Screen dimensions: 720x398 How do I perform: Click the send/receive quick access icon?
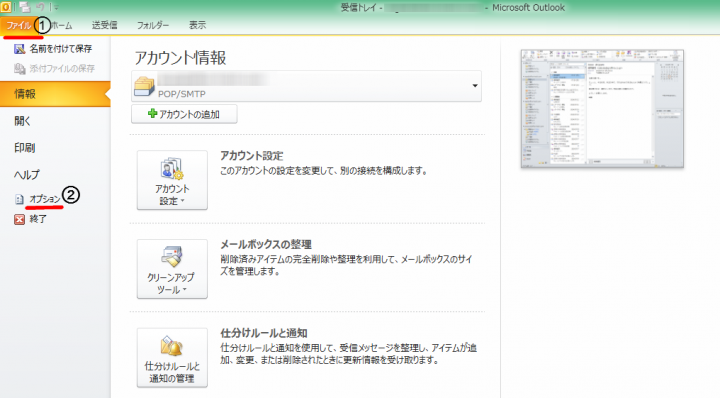[x=25, y=7]
